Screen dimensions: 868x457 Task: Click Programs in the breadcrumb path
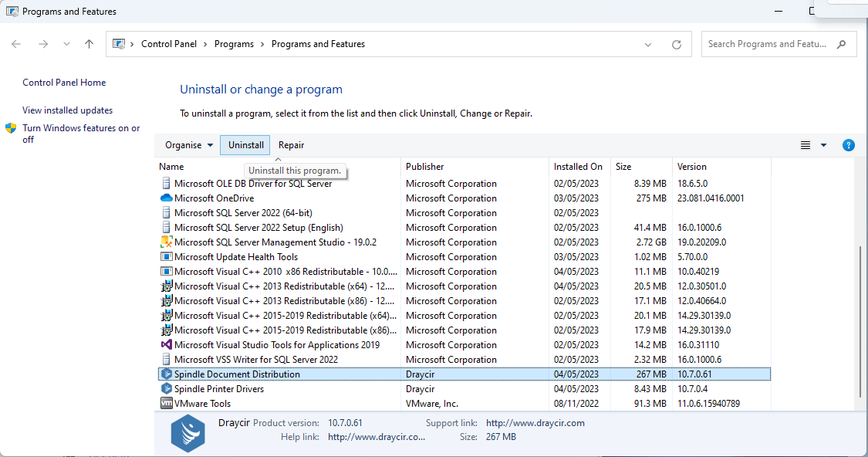234,44
